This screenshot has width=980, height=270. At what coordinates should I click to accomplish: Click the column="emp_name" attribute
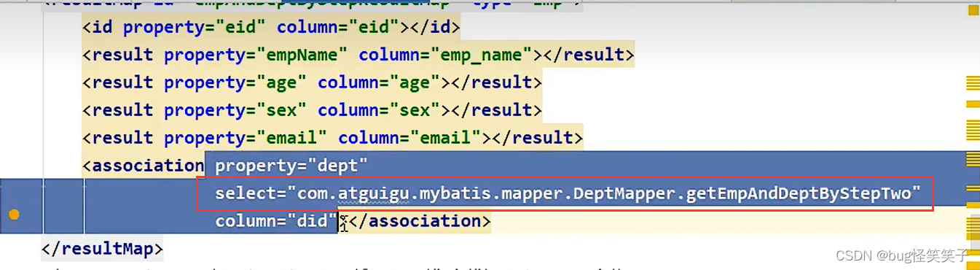446,55
